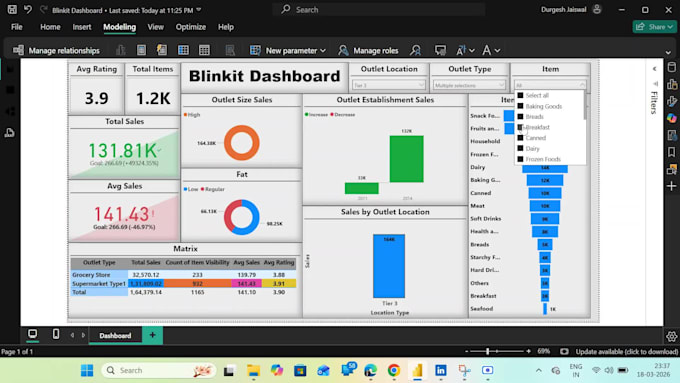The height and width of the screenshot is (383, 680).
Task: Open LinkedIn from the taskbar
Action: click(x=441, y=370)
